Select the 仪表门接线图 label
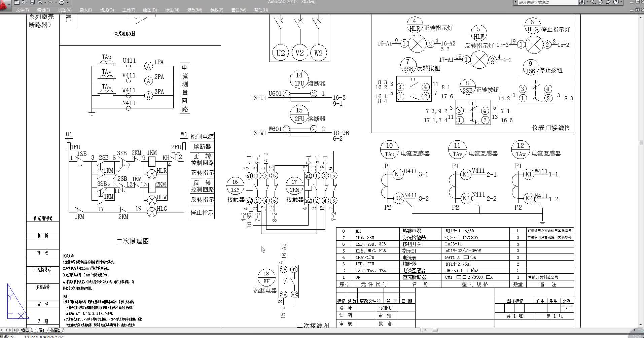644x338 pixels. (551, 128)
